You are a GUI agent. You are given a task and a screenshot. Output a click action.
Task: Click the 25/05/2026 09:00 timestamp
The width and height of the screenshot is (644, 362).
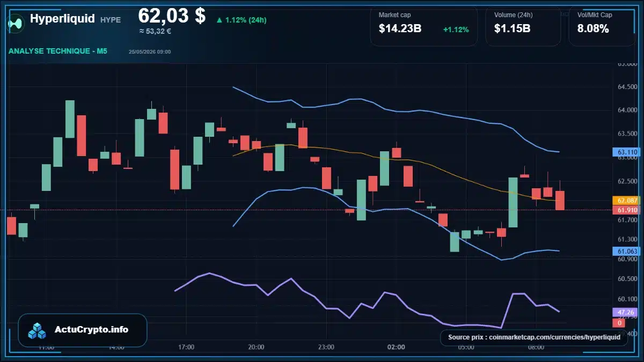click(150, 52)
